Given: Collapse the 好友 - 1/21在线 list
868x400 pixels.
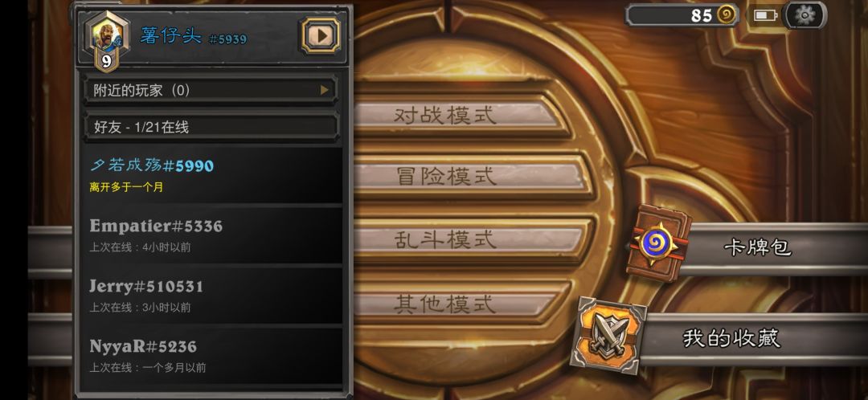Looking at the screenshot, I should click(211, 127).
